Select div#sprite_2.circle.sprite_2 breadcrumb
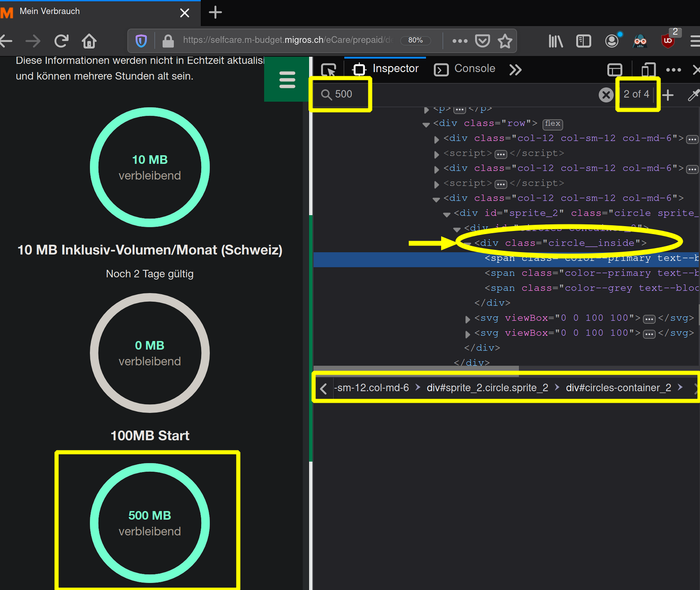The height and width of the screenshot is (590, 700). tap(487, 388)
